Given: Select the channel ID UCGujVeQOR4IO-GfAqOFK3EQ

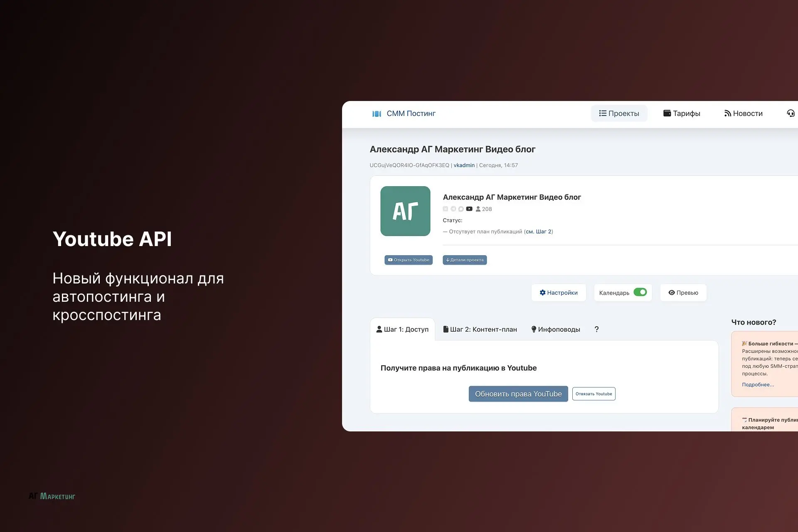Looking at the screenshot, I should point(409,165).
